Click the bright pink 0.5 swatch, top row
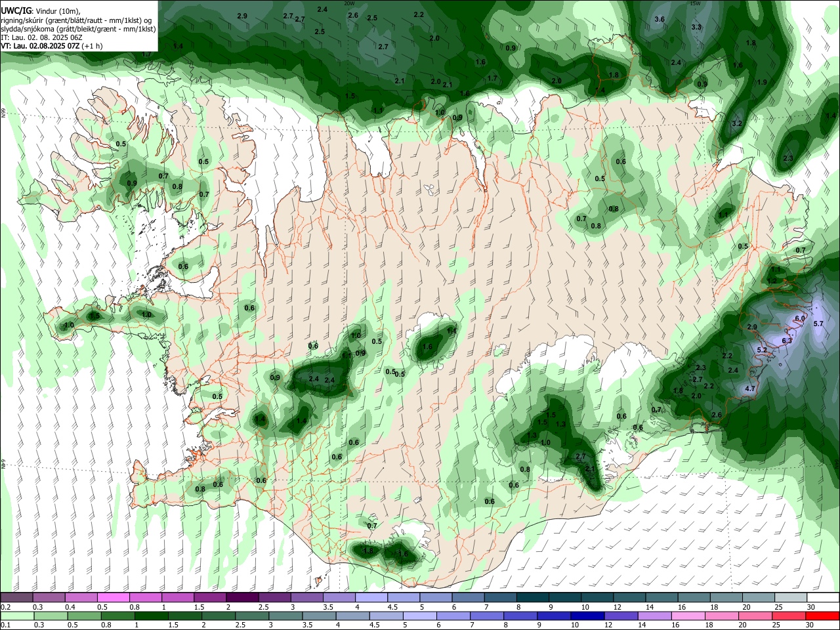This screenshot has width=840, height=630. [113, 597]
